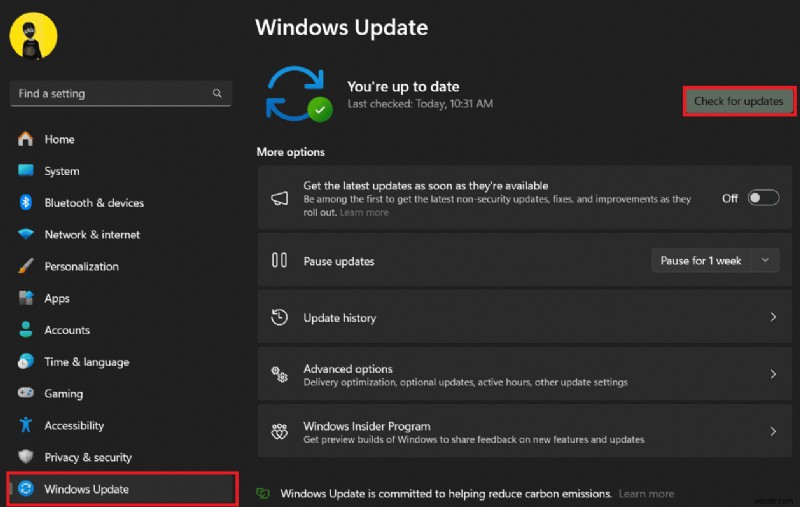
Task: Click the large sync status icon
Action: click(x=299, y=94)
